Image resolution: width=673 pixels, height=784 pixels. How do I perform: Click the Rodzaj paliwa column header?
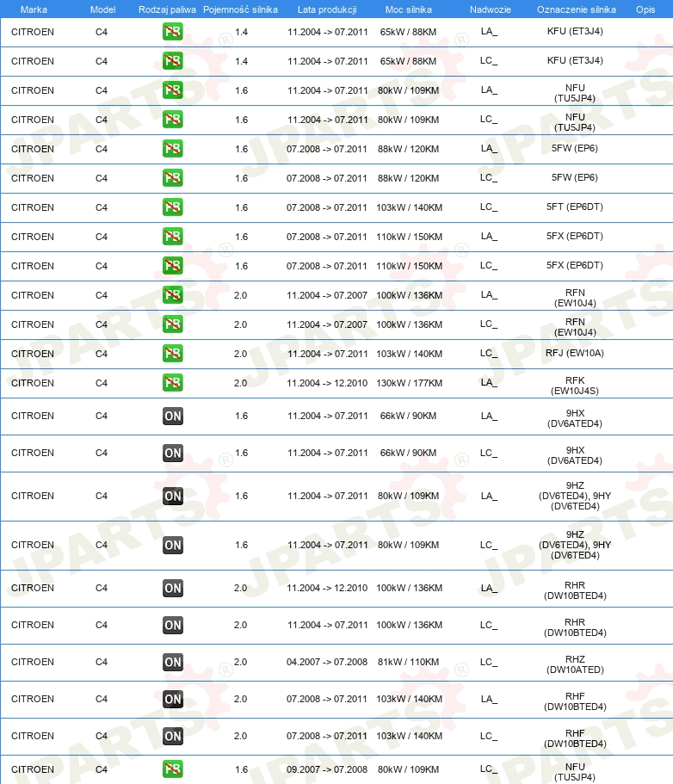click(167, 9)
